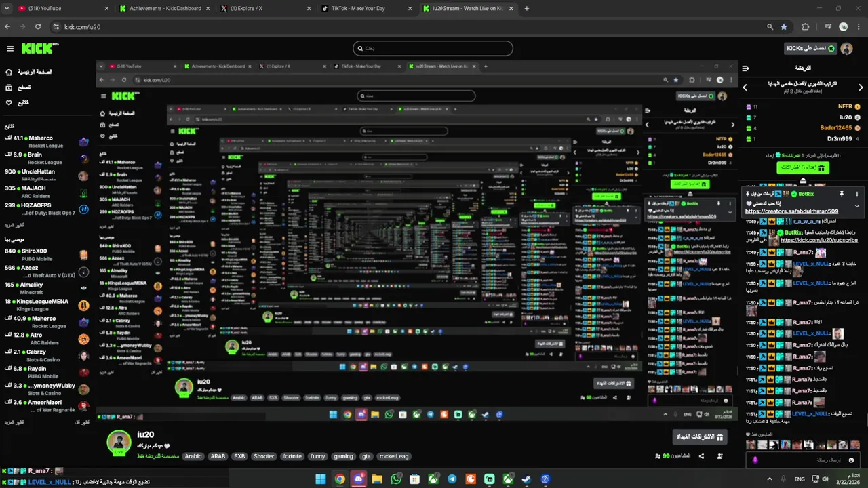Open WhatsApp from the taskbar
Viewport: 868px width, 488px height.
pyautogui.click(x=396, y=479)
